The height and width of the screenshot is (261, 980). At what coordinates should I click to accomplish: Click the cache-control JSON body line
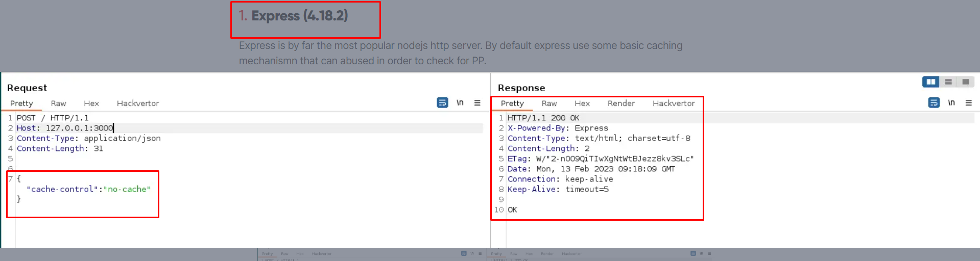(x=88, y=189)
